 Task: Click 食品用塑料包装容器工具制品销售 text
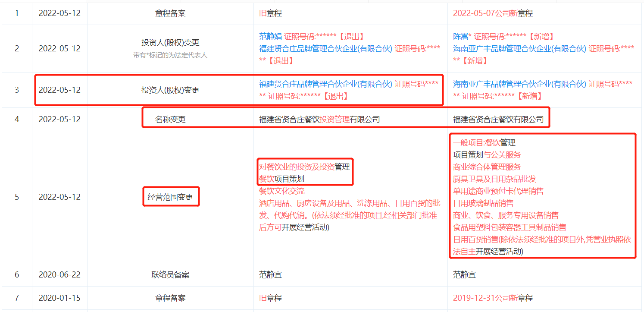pos(510,227)
